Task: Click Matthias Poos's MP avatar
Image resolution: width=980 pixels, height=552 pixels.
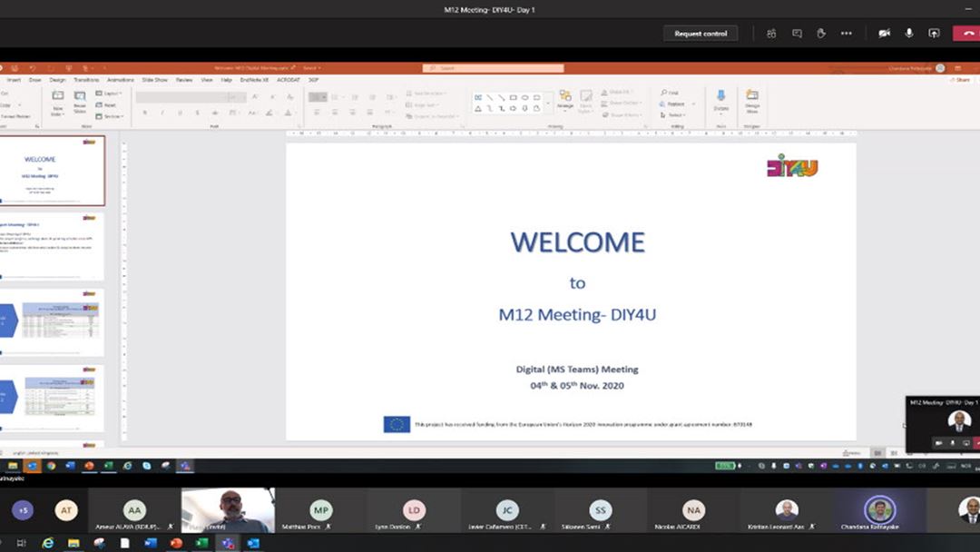Action: coord(321,510)
